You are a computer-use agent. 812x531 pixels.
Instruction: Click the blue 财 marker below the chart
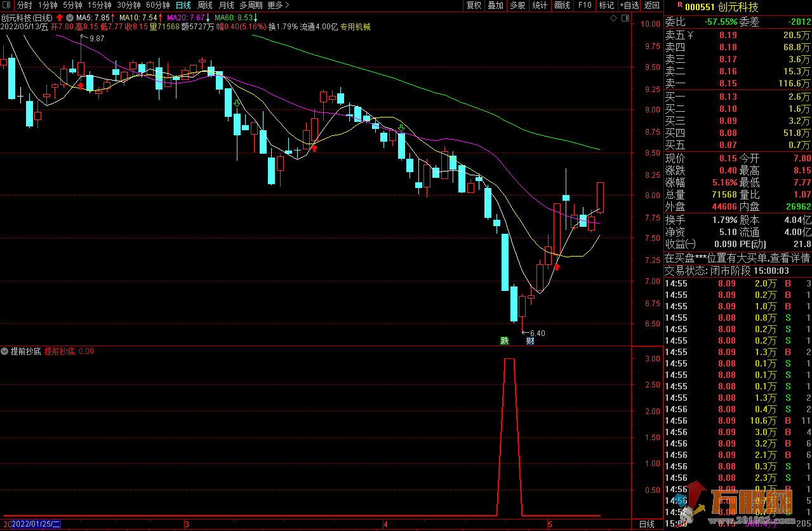(530, 340)
